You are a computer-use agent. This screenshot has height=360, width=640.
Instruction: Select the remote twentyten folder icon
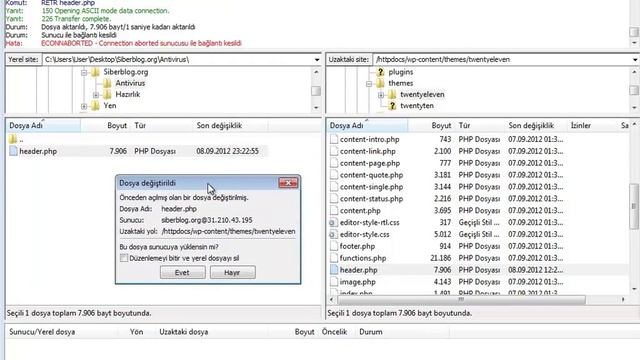pyautogui.click(x=392, y=106)
